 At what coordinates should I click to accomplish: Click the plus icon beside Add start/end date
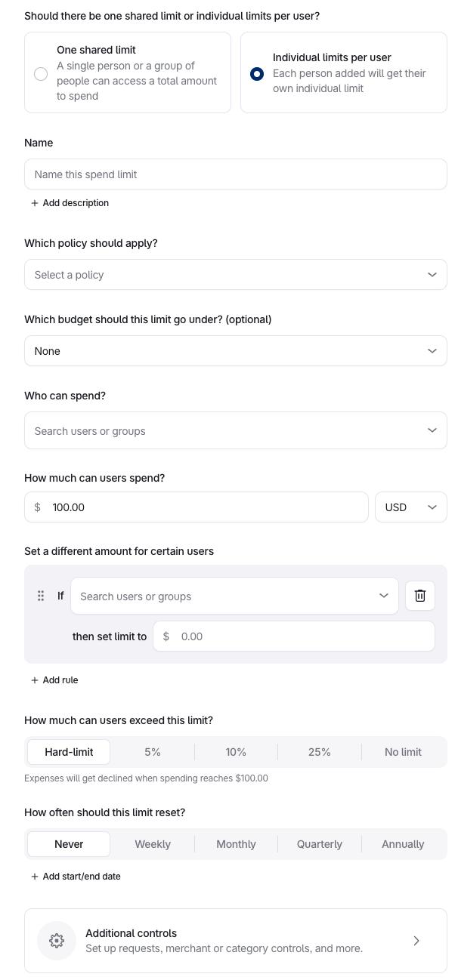[35, 877]
